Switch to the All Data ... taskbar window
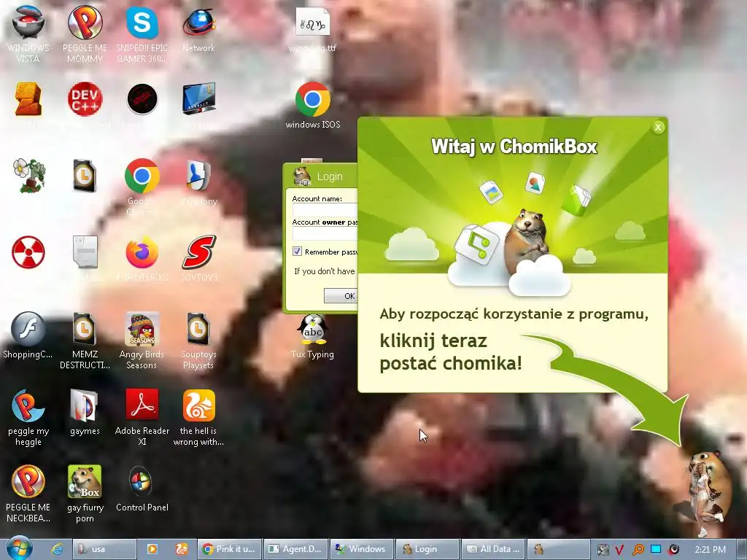This screenshot has height=560, width=747. coord(494,549)
